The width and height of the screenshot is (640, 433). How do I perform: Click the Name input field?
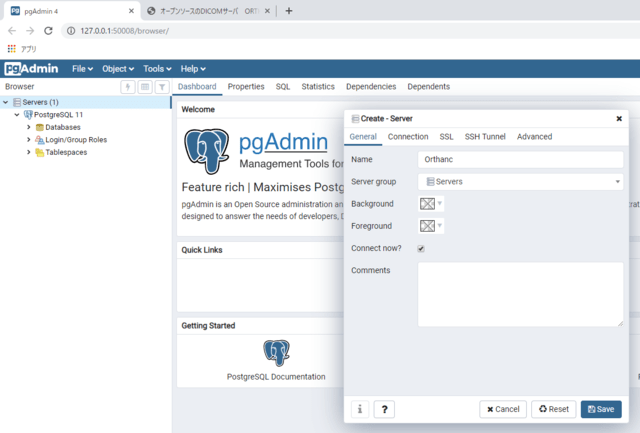520,159
